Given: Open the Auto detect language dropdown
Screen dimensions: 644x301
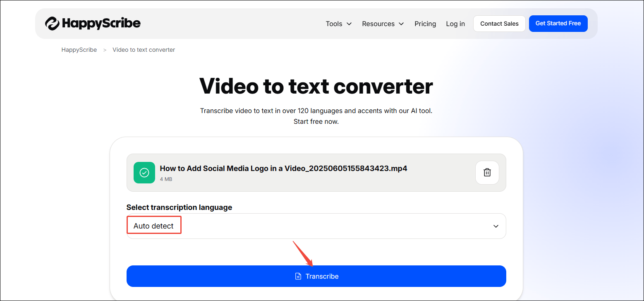Looking at the screenshot, I should (316, 226).
